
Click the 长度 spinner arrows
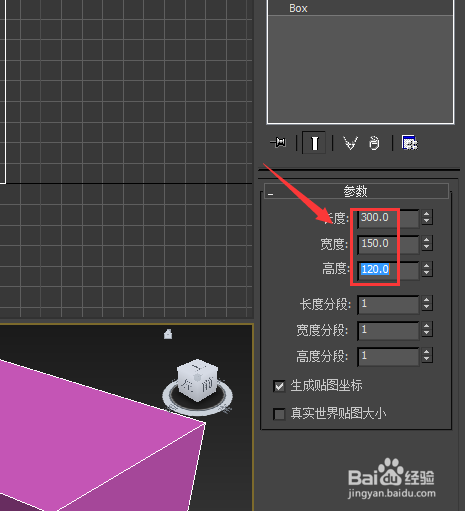(427, 217)
